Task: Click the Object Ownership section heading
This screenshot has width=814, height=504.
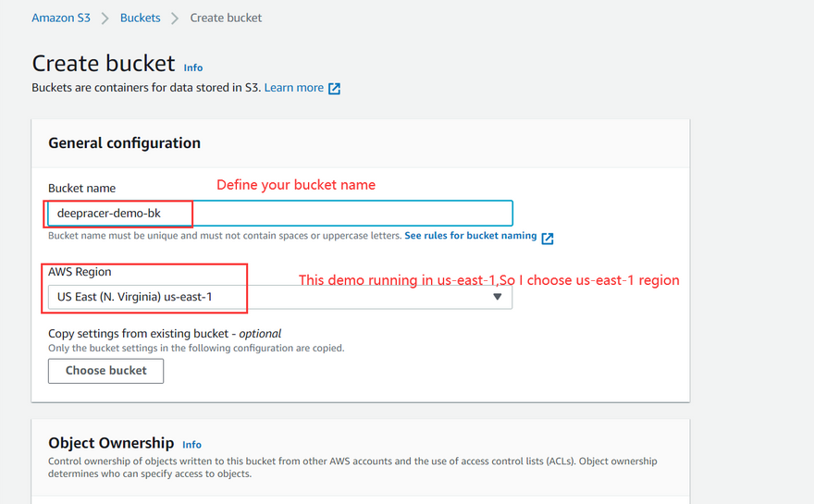Action: 111,443
